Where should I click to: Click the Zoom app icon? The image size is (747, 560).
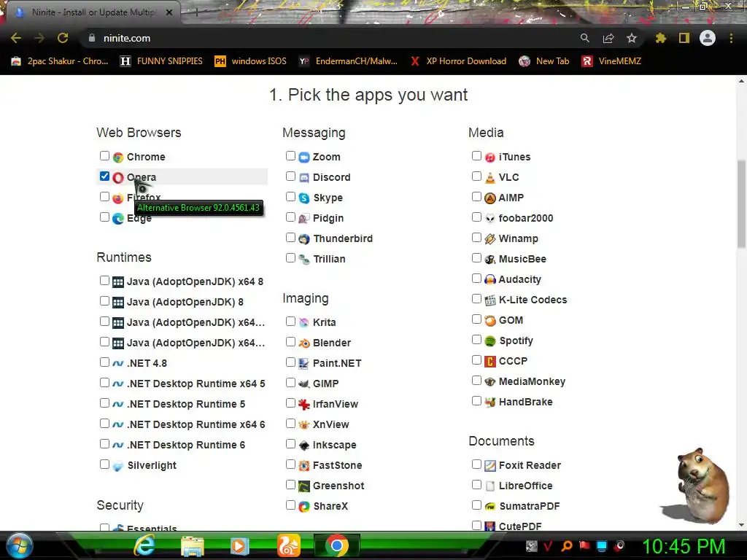pyautogui.click(x=304, y=157)
